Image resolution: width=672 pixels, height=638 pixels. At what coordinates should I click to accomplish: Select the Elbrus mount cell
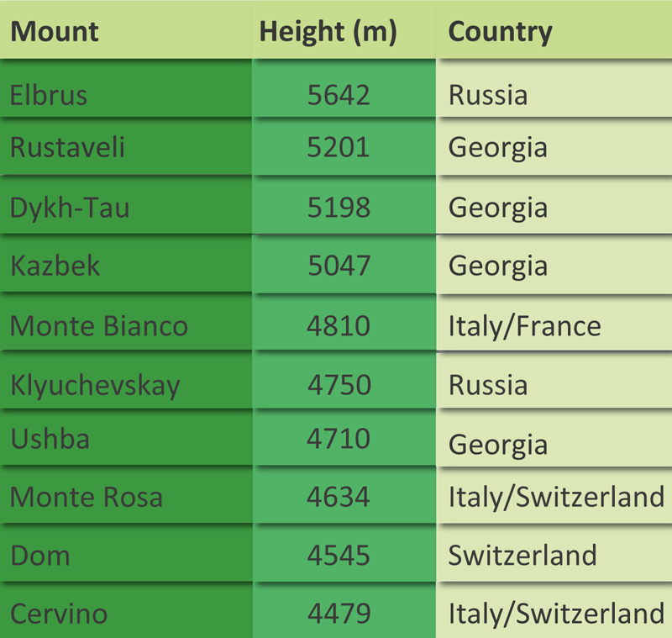(x=49, y=94)
